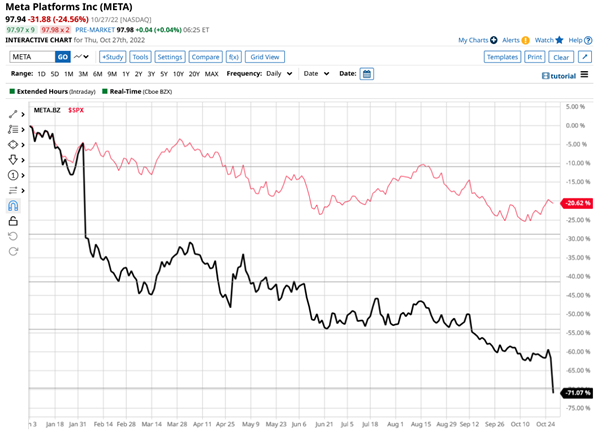Select the 6M range option
This screenshot has height=432, width=602.
coord(98,74)
